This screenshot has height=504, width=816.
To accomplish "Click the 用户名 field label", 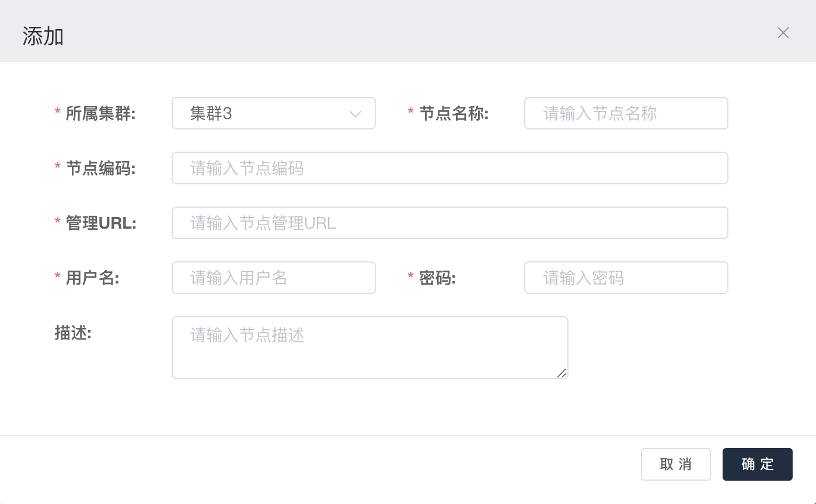I will click(92, 278).
